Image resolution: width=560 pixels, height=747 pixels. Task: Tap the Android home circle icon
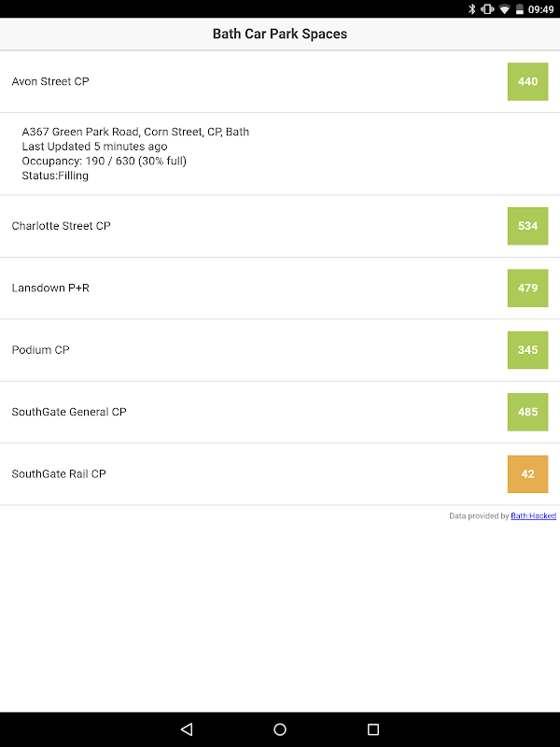[x=280, y=729]
